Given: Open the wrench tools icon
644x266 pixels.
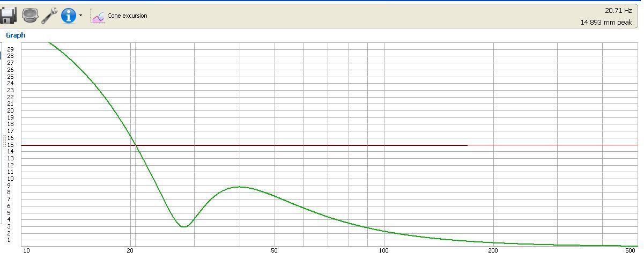Looking at the screenshot, I should [x=49, y=16].
